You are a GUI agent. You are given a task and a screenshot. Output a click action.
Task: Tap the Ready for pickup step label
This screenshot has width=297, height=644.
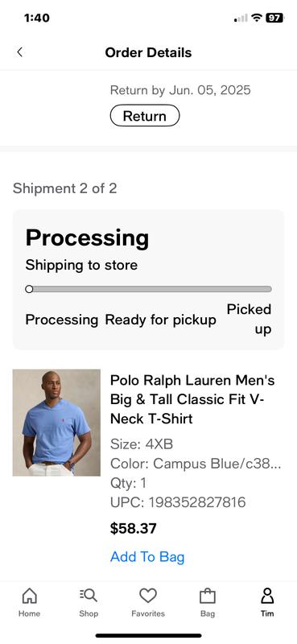(161, 320)
